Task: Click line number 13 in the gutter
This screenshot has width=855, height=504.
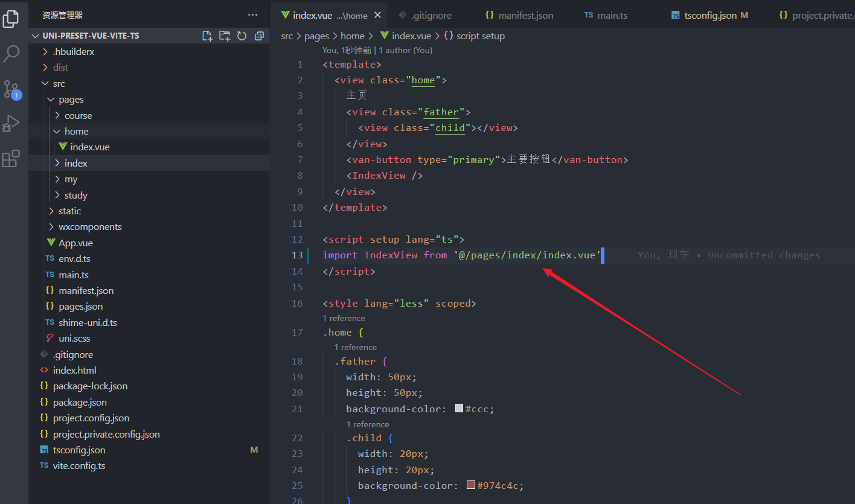Action: click(297, 255)
